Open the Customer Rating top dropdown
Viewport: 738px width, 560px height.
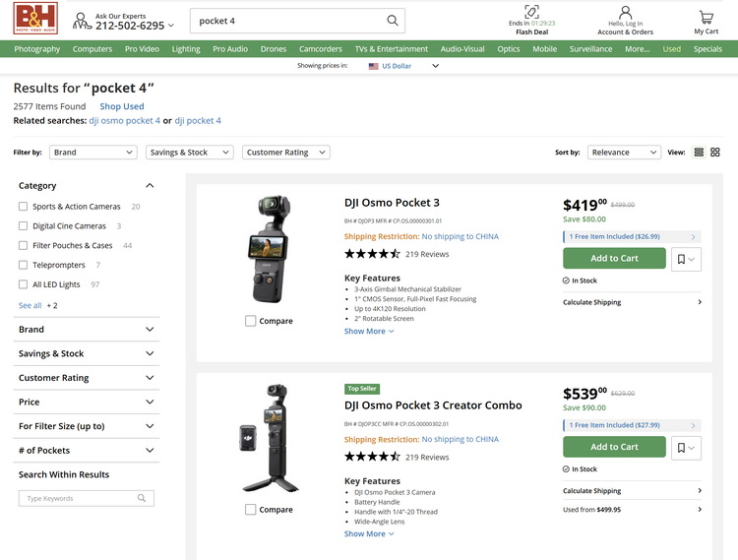pos(286,152)
